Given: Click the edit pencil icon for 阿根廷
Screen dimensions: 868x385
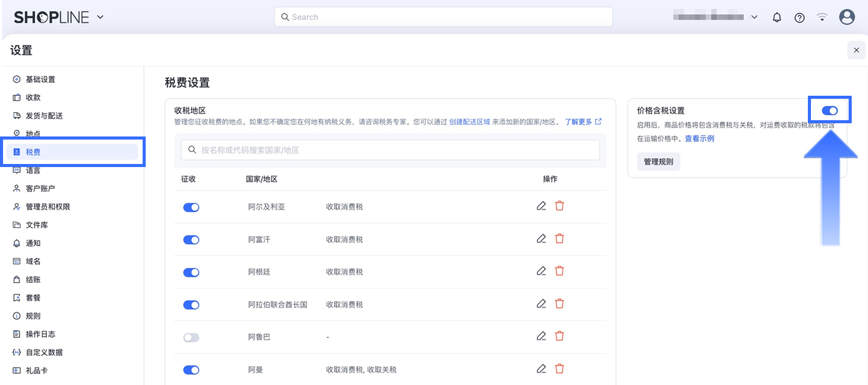Looking at the screenshot, I should 541,271.
